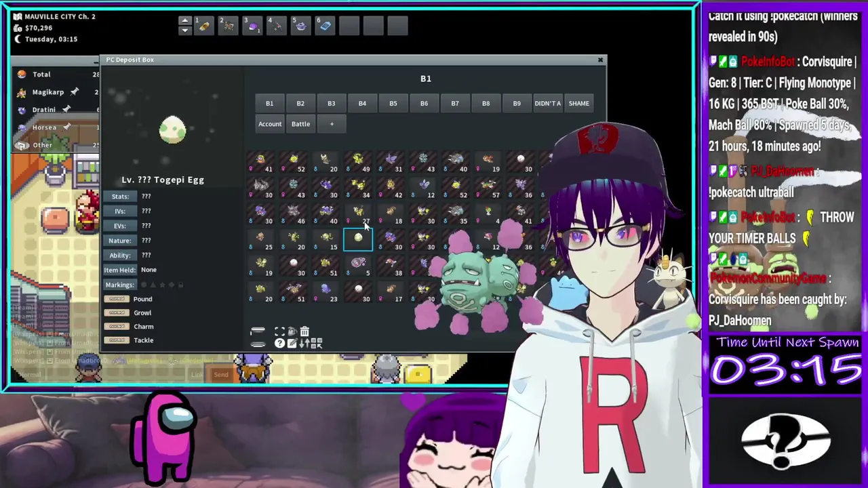868x488 pixels.
Task: Click the EVs label button
Action: (x=120, y=226)
